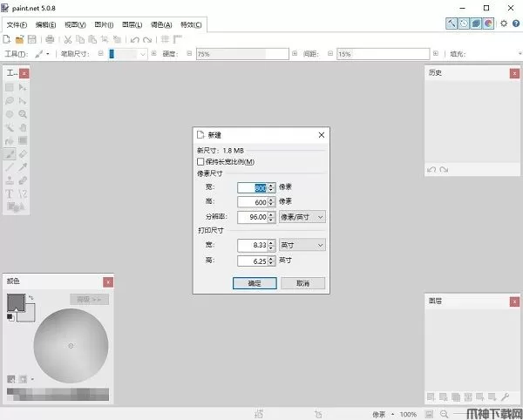This screenshot has height=420, width=523.
Task: Click the Cut scissors toolbar icon
Action: pos(68,39)
